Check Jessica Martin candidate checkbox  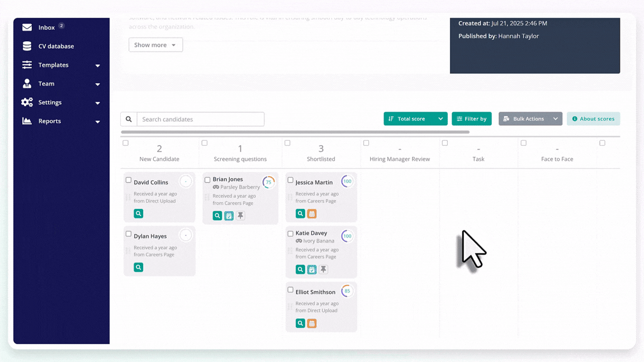(x=290, y=180)
